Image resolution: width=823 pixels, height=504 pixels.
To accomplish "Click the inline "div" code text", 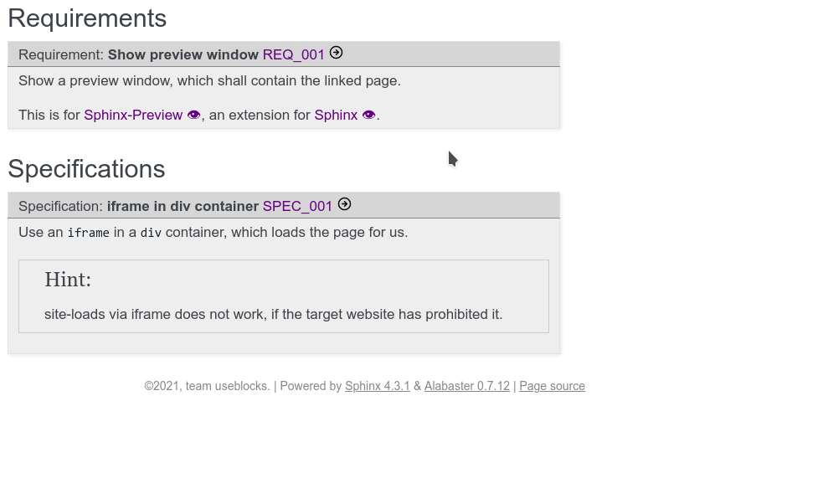I will [151, 233].
